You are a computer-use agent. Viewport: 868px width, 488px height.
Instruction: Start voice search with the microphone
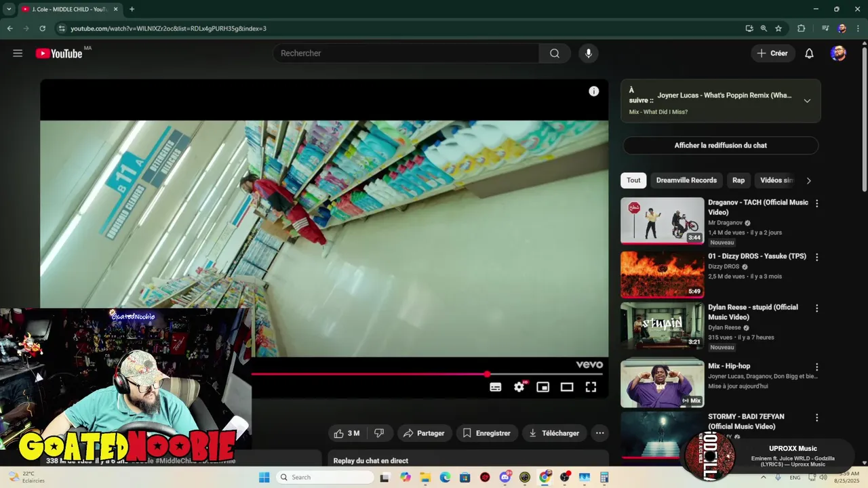pos(588,54)
